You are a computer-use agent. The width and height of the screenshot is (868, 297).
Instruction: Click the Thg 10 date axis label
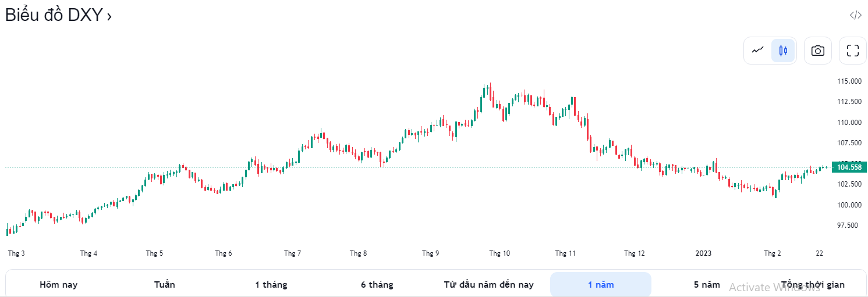[499, 253]
